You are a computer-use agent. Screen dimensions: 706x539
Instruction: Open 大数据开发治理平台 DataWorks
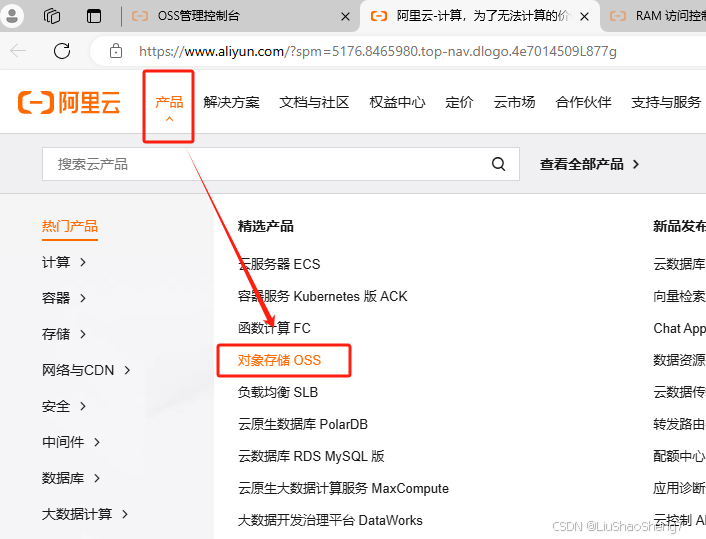[330, 520]
